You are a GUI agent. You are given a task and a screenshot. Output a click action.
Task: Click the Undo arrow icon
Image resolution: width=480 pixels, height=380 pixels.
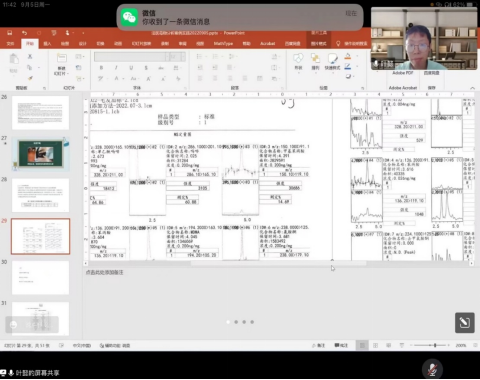(x=24, y=33)
